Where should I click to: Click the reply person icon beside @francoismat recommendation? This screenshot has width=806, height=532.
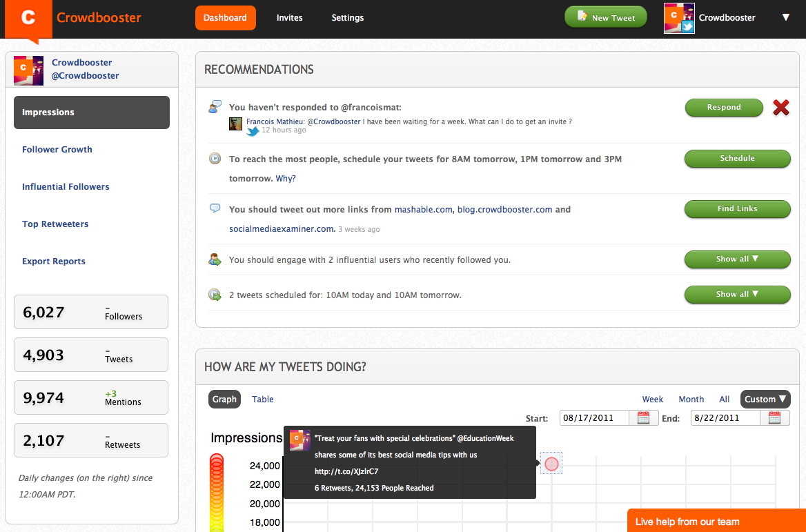(x=215, y=107)
